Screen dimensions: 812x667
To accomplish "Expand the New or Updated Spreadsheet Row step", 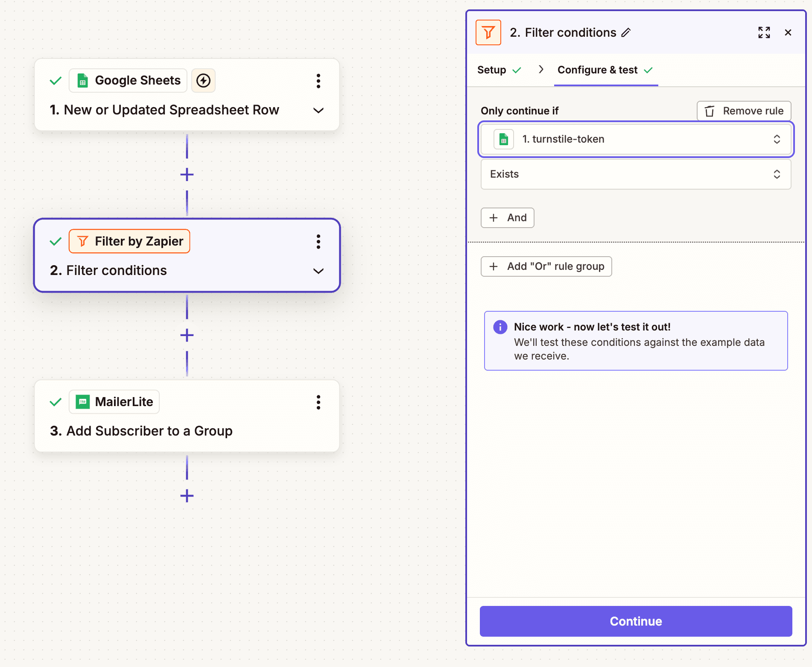I will (x=318, y=110).
